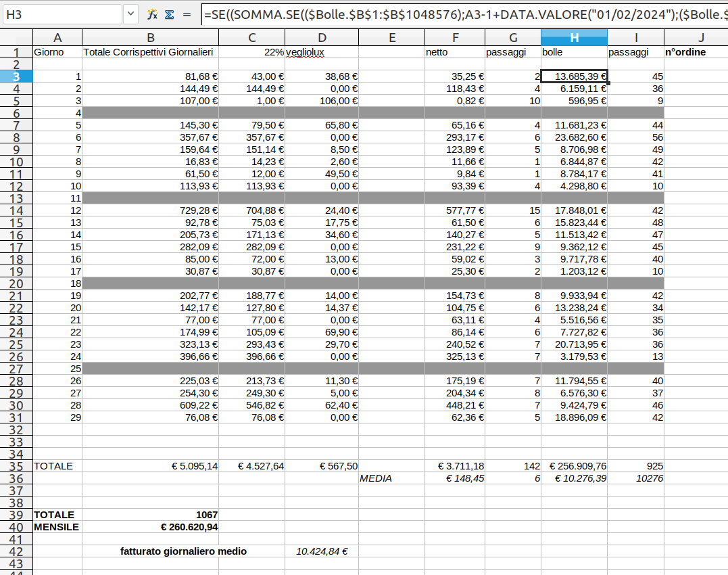
Task: Click the Formula equals sign icon
Action: 187,14
